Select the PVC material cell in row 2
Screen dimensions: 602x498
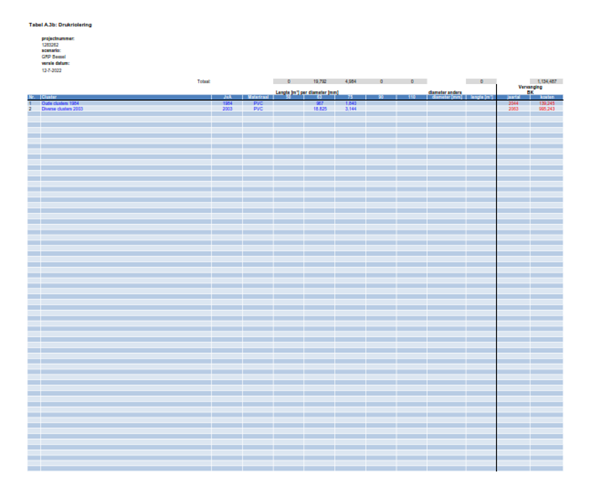click(x=257, y=108)
